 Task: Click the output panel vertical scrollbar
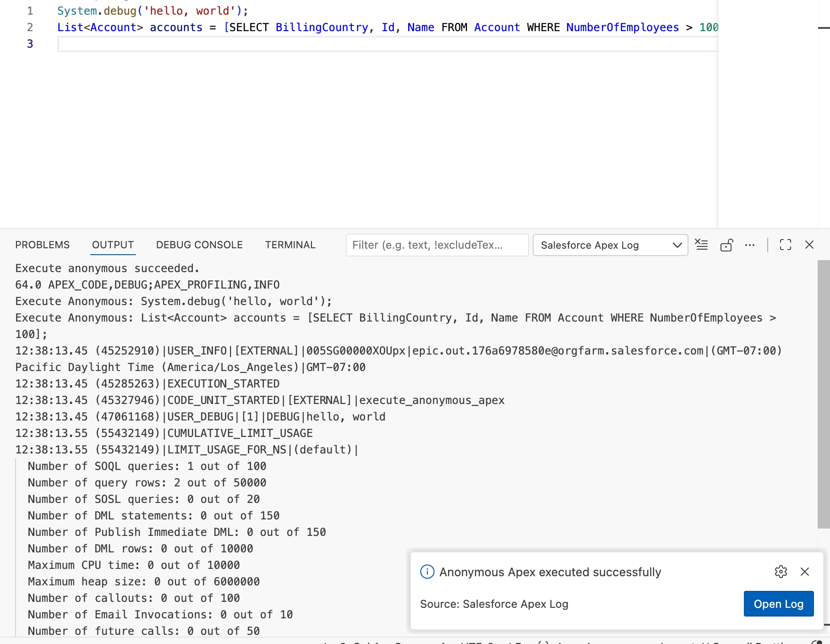coord(824,394)
